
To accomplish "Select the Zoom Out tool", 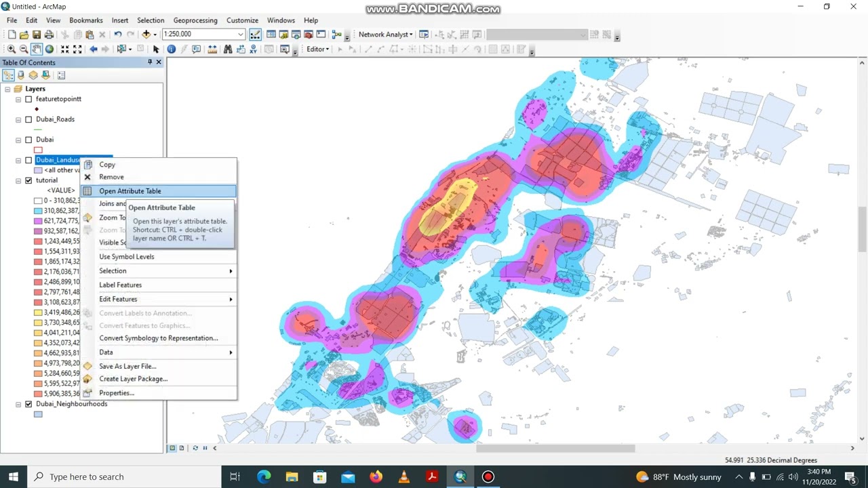I will pos(24,49).
